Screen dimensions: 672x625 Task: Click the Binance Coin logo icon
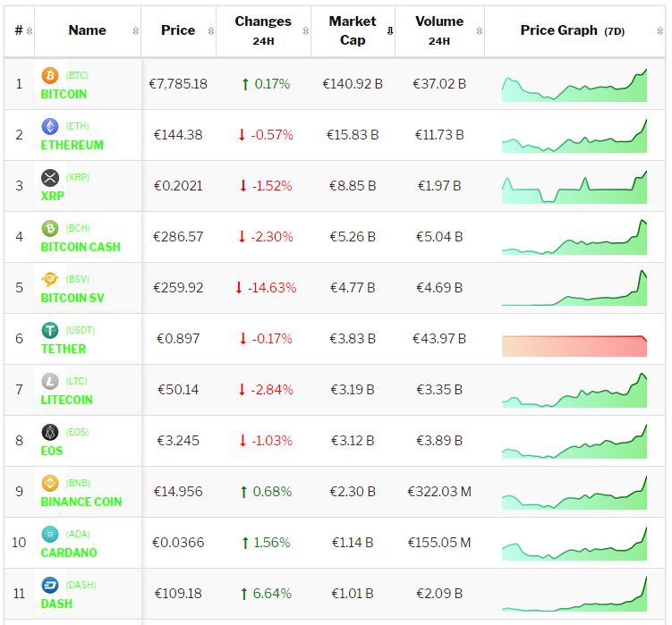(50, 484)
